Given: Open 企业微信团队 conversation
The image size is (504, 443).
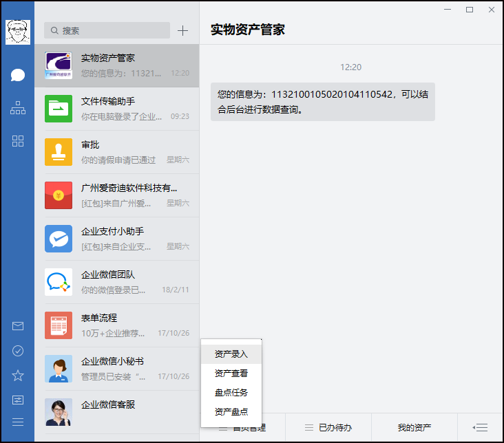Looking at the screenshot, I should pos(116,282).
